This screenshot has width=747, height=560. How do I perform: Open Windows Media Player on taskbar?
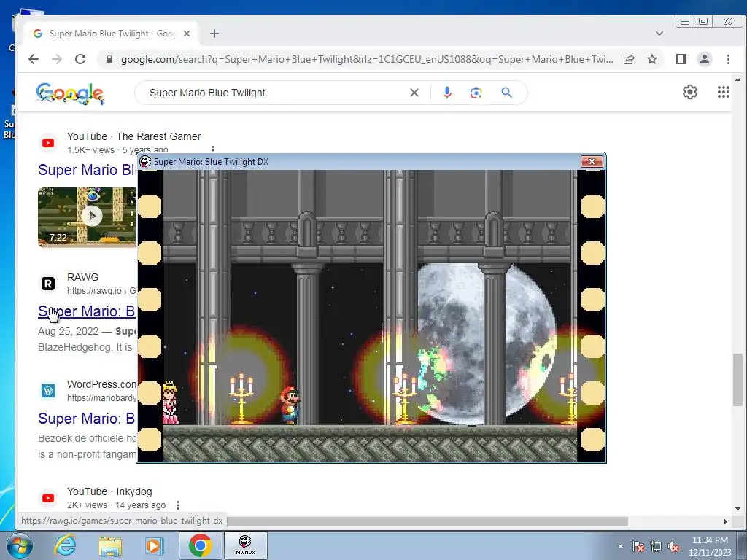click(x=154, y=545)
